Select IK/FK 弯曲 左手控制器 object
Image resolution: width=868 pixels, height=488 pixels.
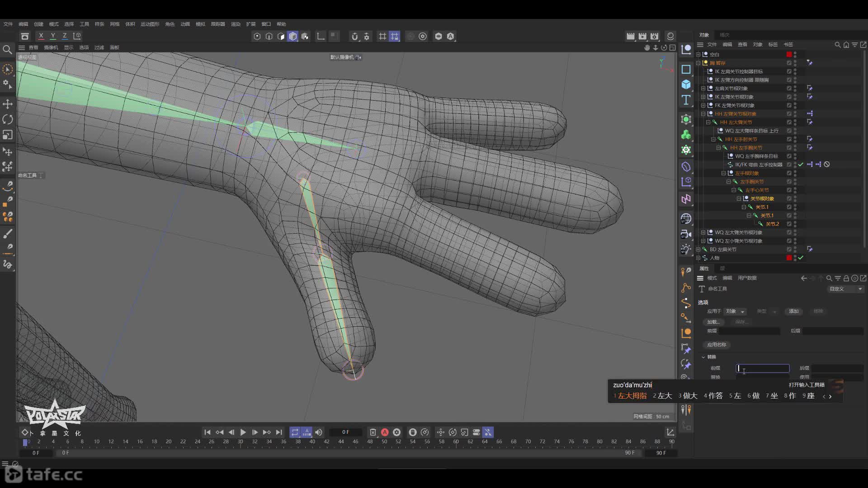(x=759, y=164)
